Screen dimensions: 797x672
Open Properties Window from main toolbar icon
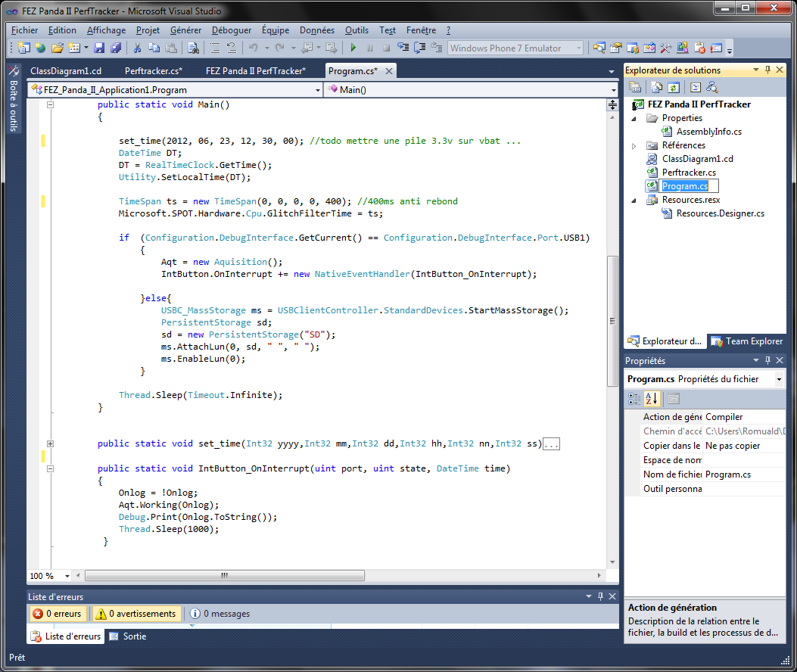[616, 48]
